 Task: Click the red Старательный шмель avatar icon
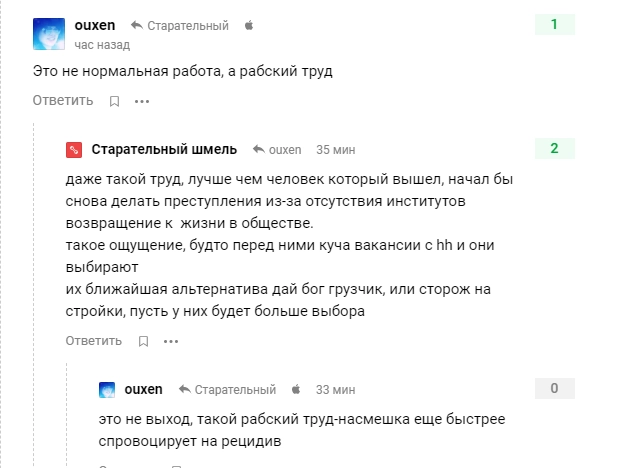(x=73, y=150)
